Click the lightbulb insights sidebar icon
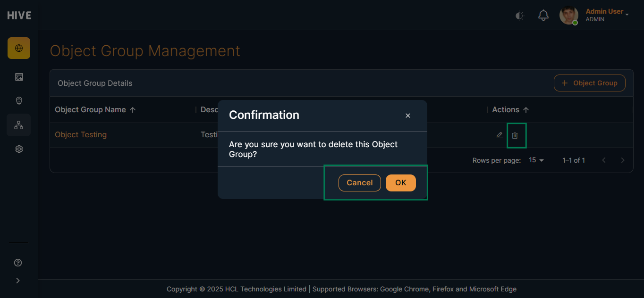The width and height of the screenshot is (644, 298). coord(19,101)
